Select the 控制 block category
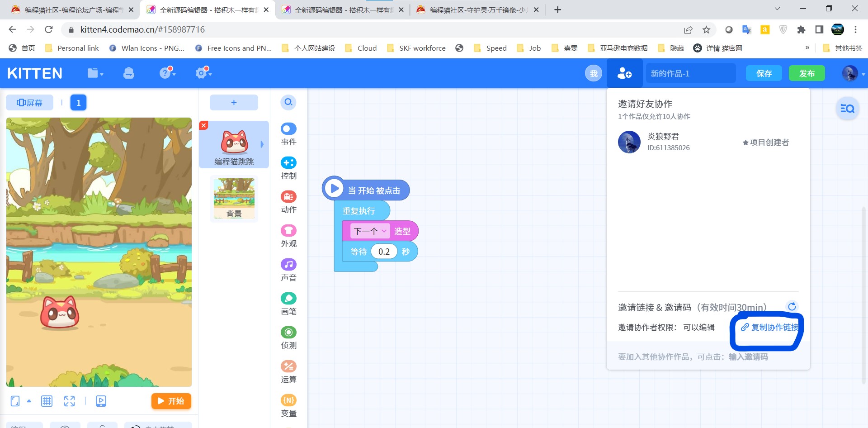Screen dimensions: 868x428 [288, 168]
